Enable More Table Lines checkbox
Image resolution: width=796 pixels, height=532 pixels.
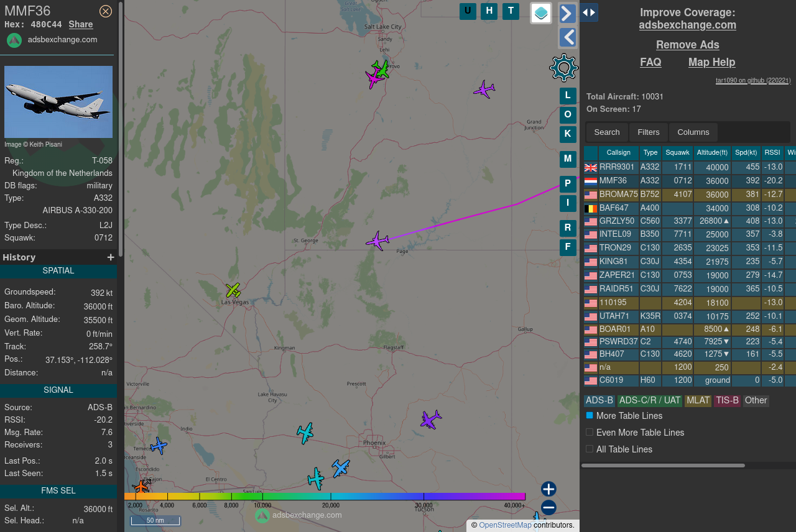point(590,415)
